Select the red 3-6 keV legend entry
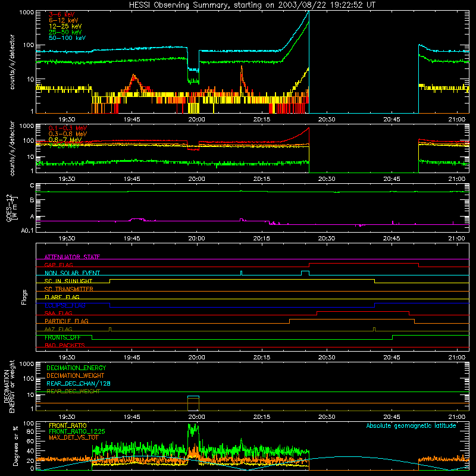Screen dimensions: 476x476 (x=62, y=14)
